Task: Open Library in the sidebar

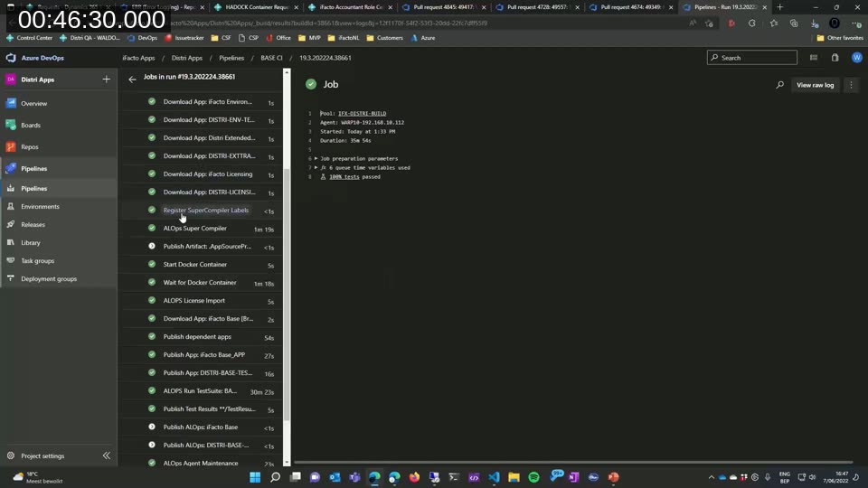Action: point(31,242)
